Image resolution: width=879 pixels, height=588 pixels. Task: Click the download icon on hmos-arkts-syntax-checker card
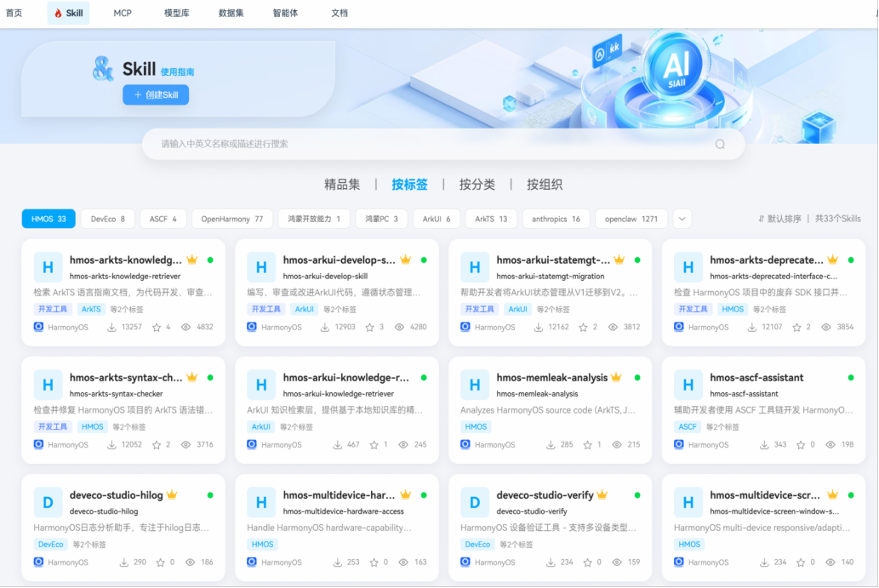(111, 445)
